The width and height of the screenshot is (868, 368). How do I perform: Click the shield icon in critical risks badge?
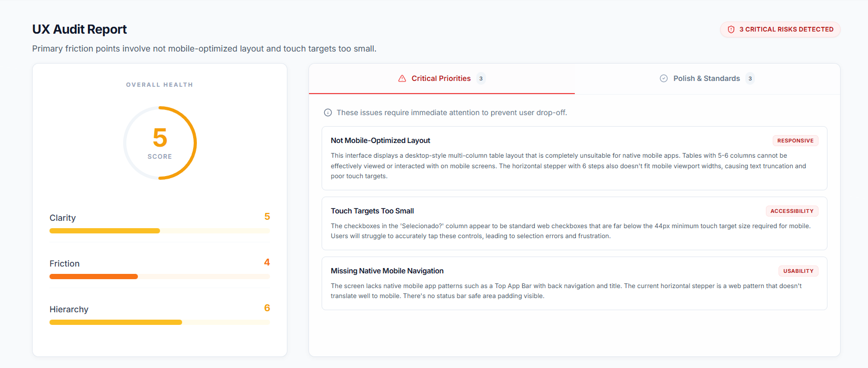point(731,29)
